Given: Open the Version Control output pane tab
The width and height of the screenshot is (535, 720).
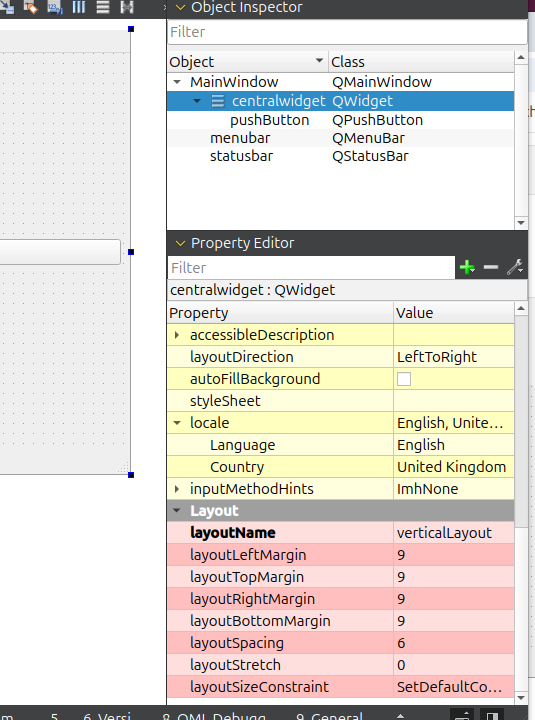Looking at the screenshot, I should pyautogui.click(x=107, y=715).
